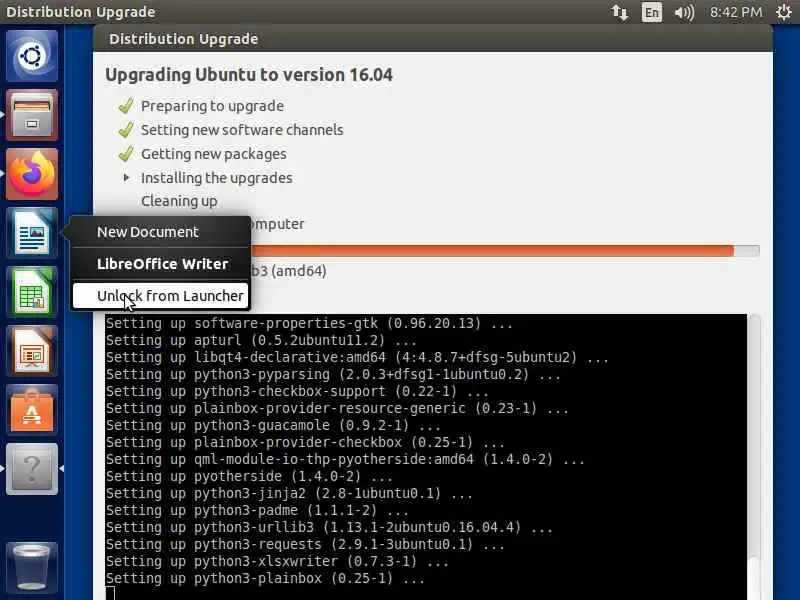Viewport: 800px width, 600px height.
Task: Open the power session menu icon
Action: pyautogui.click(x=784, y=12)
